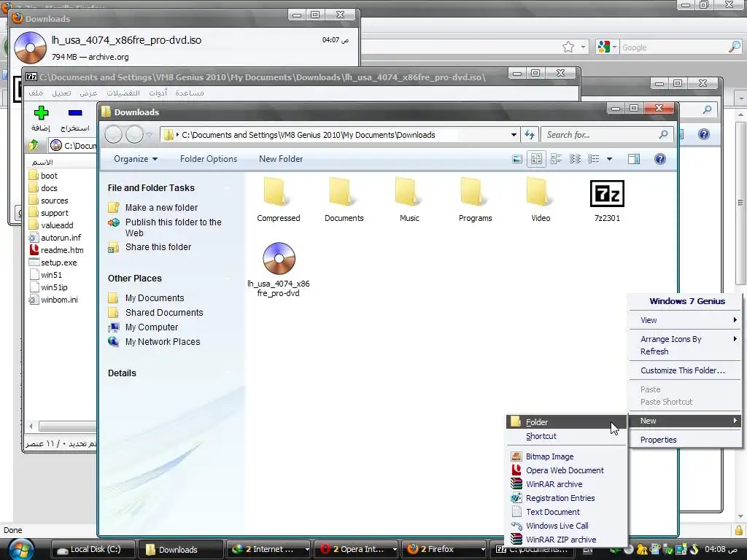Create a new Folder from submenu
This screenshot has width=747, height=560.
point(565,422)
